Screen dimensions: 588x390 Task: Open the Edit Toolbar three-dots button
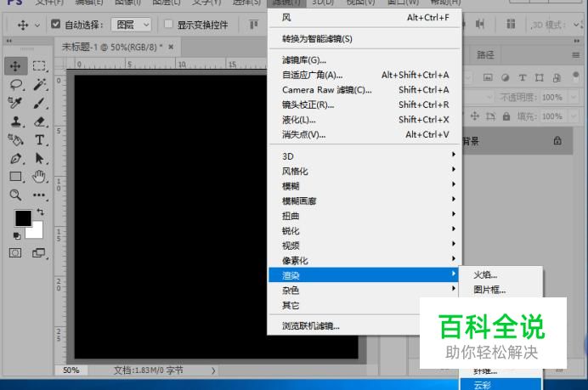click(39, 195)
